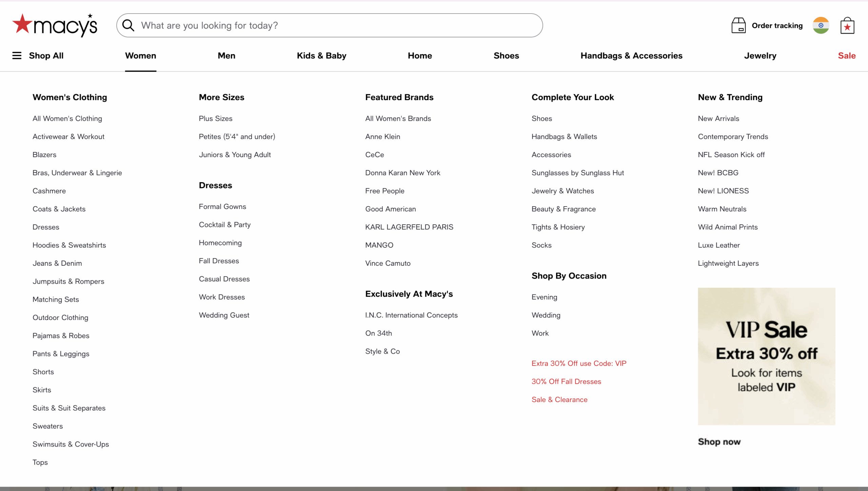Focus the 'What are you looking for today?' search field

330,25
